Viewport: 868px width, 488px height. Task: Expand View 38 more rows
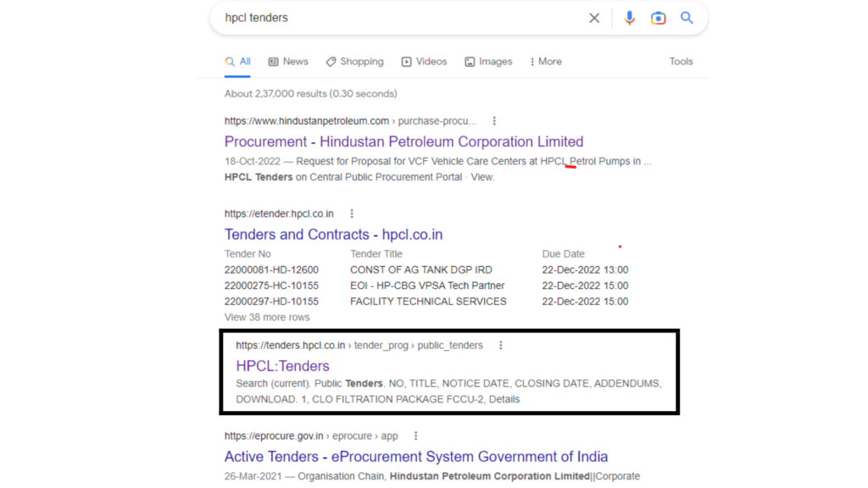[267, 318]
